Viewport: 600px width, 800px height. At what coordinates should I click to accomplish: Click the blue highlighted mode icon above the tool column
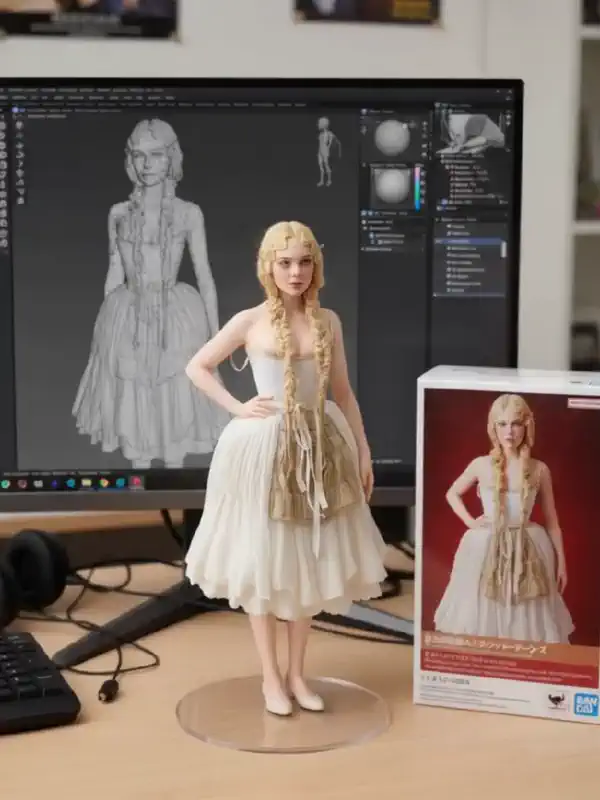click(15, 110)
